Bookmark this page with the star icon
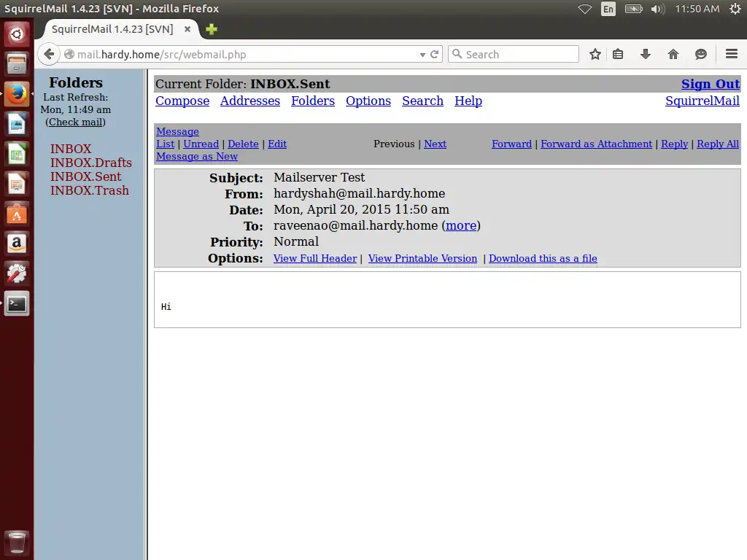Viewport: 747px width, 560px height. [x=595, y=54]
